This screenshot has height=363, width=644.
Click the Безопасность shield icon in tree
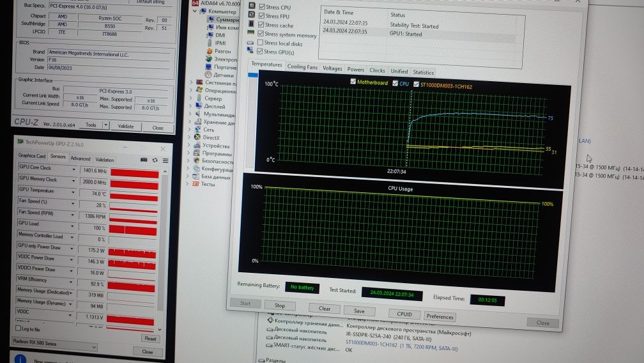point(197,161)
